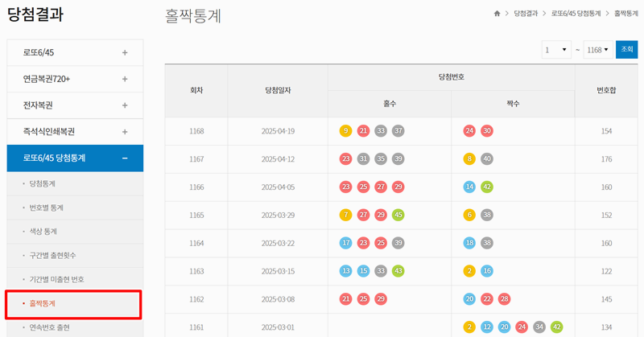Viewport: 644px width, 337px height.
Task: Click blue ball 13 in round 1163
Action: point(346,271)
